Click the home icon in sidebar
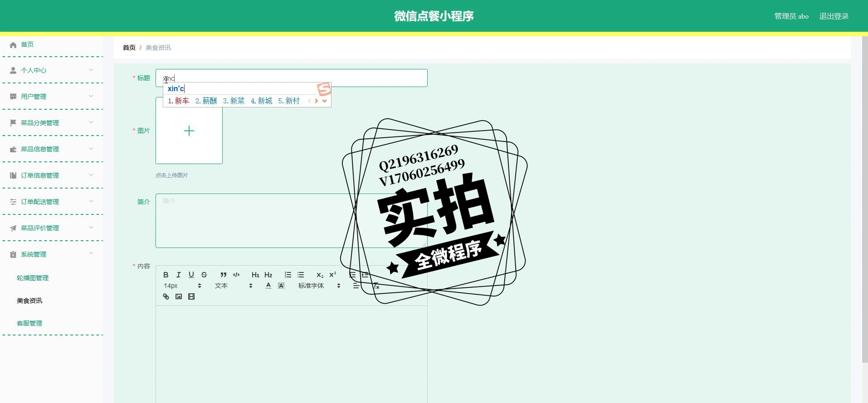The height and width of the screenshot is (403, 868). (x=13, y=44)
